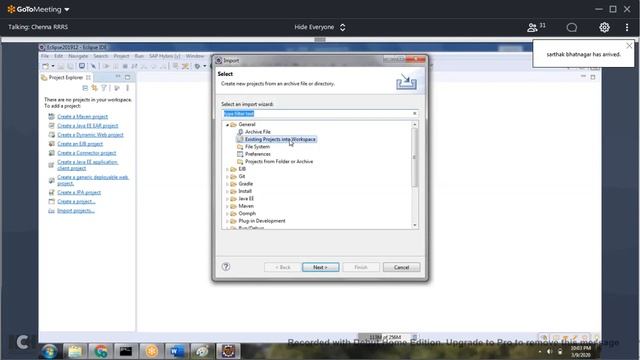Click the 'Import projects...' link
The width and height of the screenshot is (640, 360).
(x=76, y=211)
